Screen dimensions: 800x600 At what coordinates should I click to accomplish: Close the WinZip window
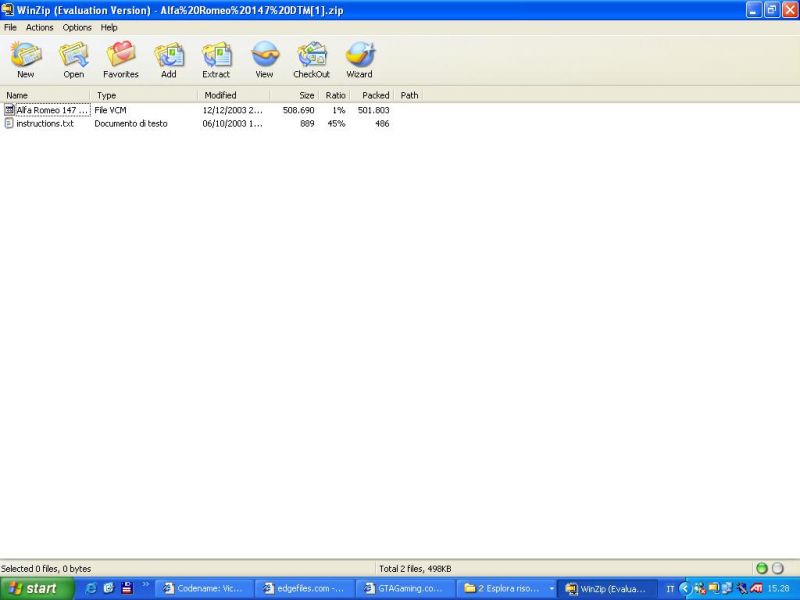(x=790, y=10)
